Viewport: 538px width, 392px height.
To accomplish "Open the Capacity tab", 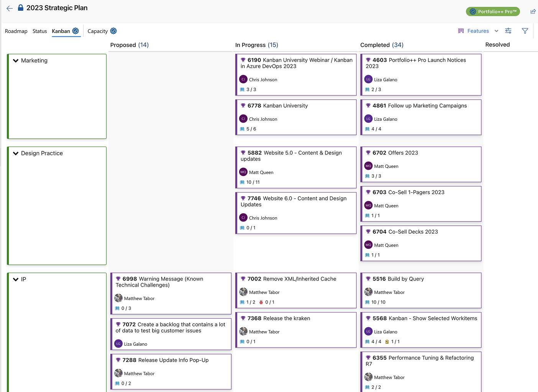I will point(98,31).
